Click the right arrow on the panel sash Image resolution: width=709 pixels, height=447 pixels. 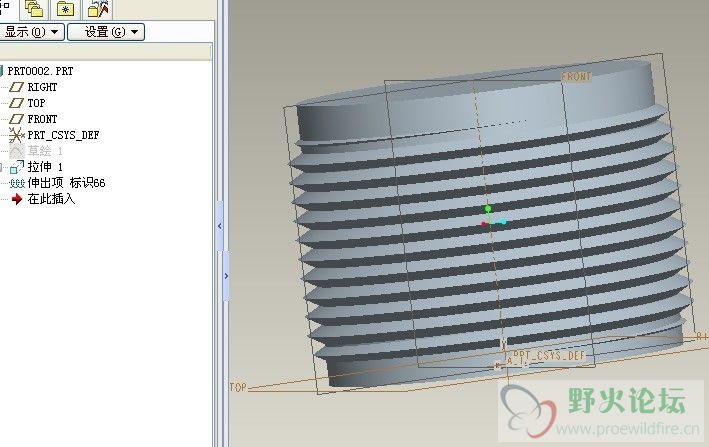tap(226, 276)
